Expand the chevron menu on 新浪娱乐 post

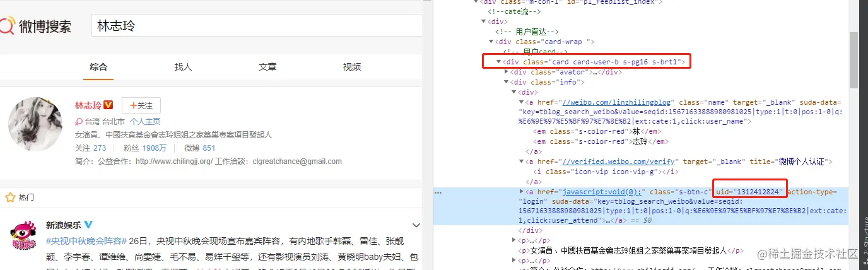[x=416, y=225]
